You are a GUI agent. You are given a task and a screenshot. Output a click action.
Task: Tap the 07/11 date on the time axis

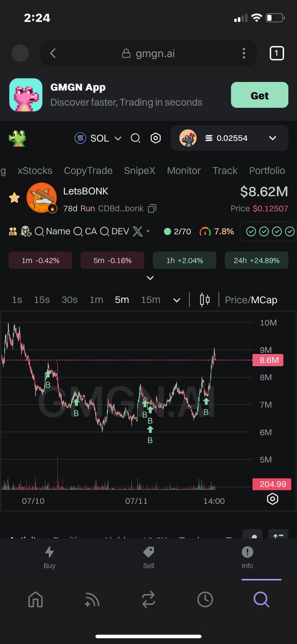point(136,501)
